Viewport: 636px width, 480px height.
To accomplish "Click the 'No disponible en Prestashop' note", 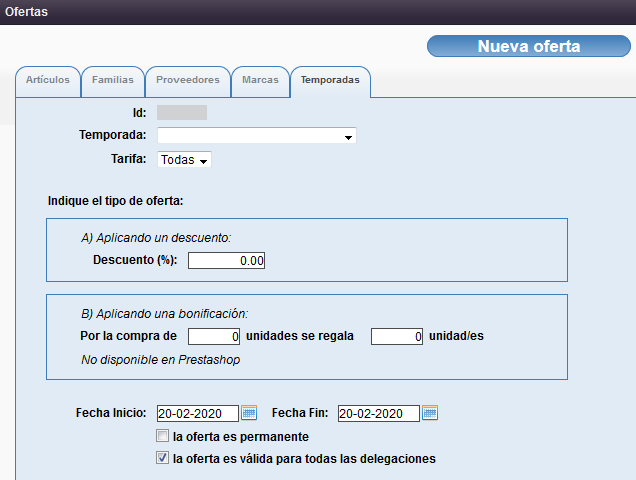I will pos(160,360).
